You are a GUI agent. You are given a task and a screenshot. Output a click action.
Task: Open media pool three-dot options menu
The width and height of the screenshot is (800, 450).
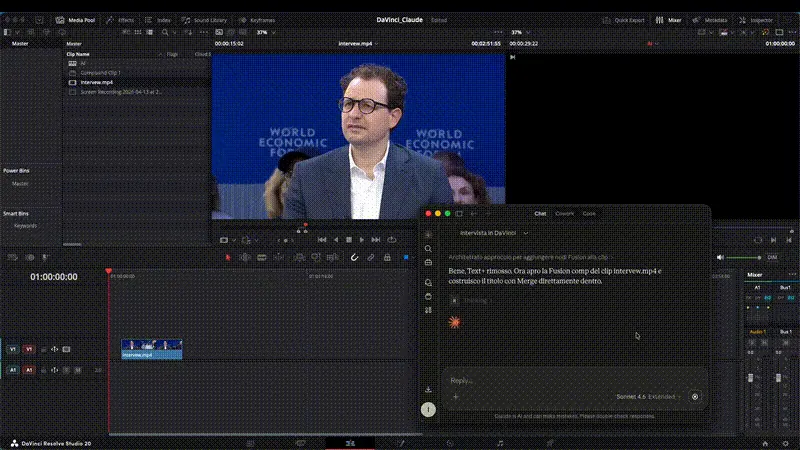[x=204, y=32]
